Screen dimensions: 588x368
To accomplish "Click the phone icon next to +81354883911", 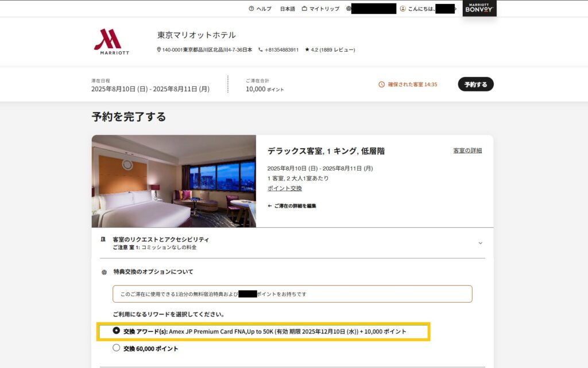I will pos(262,49).
